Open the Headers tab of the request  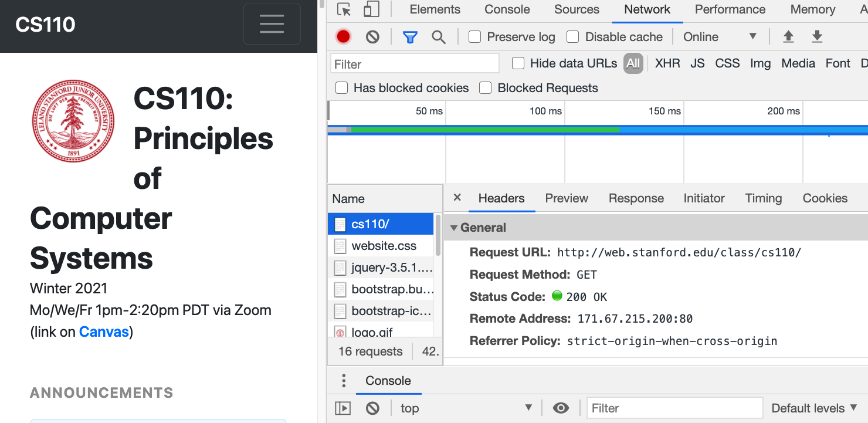(501, 198)
